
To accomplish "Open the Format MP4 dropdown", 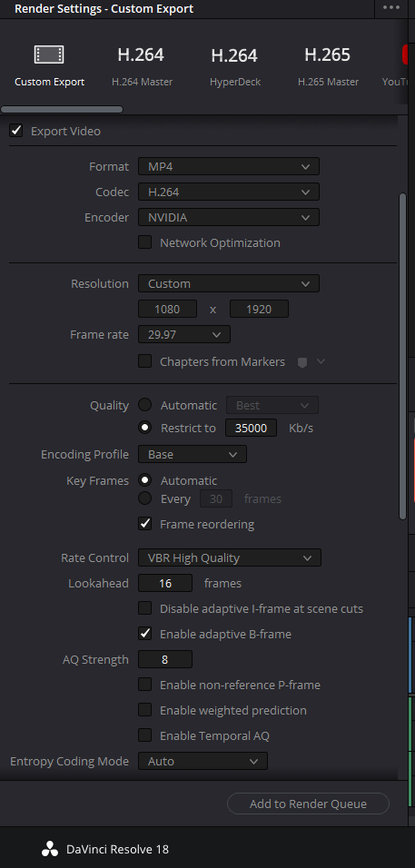I will coord(229,166).
